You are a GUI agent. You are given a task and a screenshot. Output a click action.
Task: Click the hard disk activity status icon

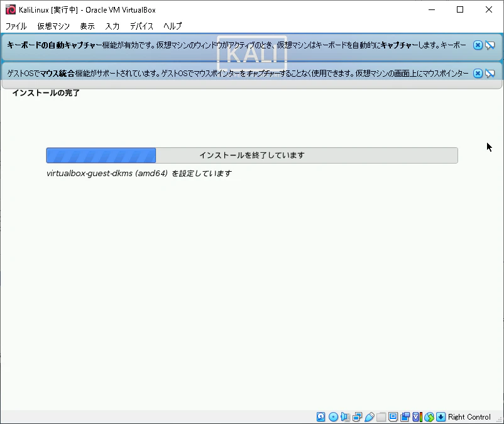320,417
